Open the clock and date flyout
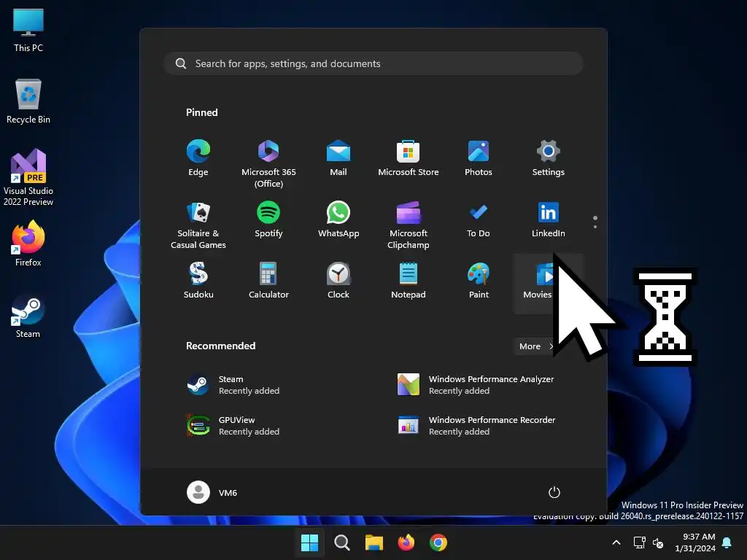The height and width of the screenshot is (560, 747). click(695, 542)
